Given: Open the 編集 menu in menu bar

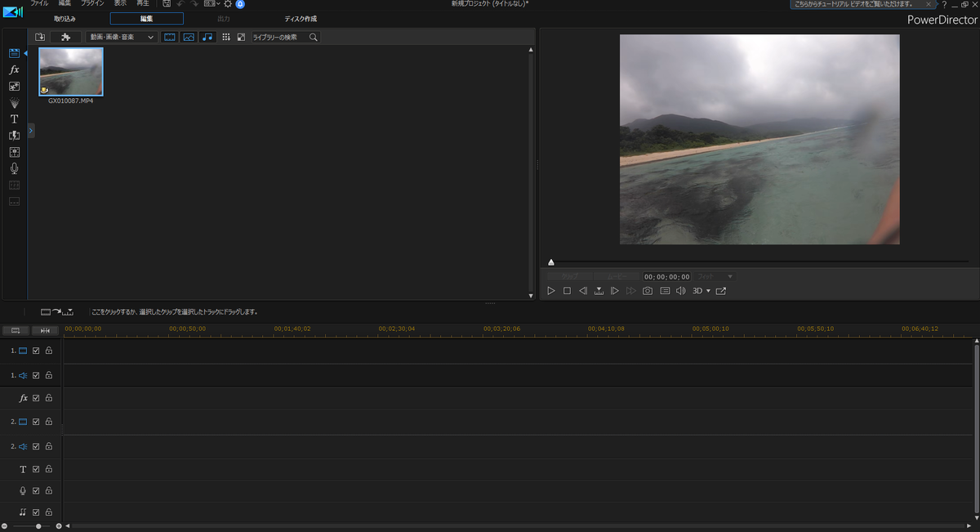Looking at the screenshot, I should [x=65, y=4].
